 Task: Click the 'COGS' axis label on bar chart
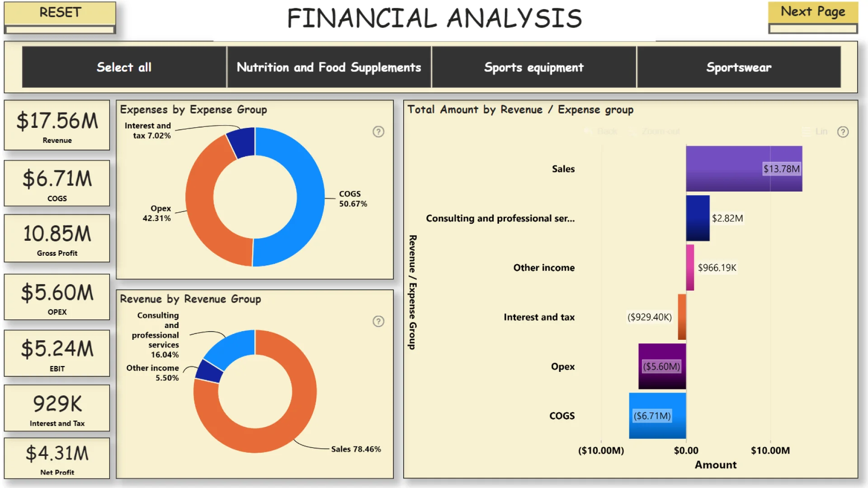(562, 416)
